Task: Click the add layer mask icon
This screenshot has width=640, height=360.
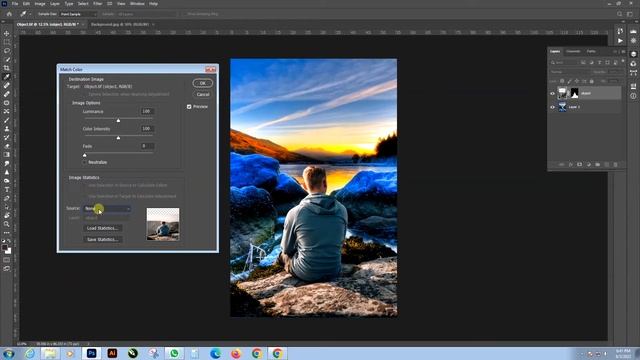Action: [579, 164]
